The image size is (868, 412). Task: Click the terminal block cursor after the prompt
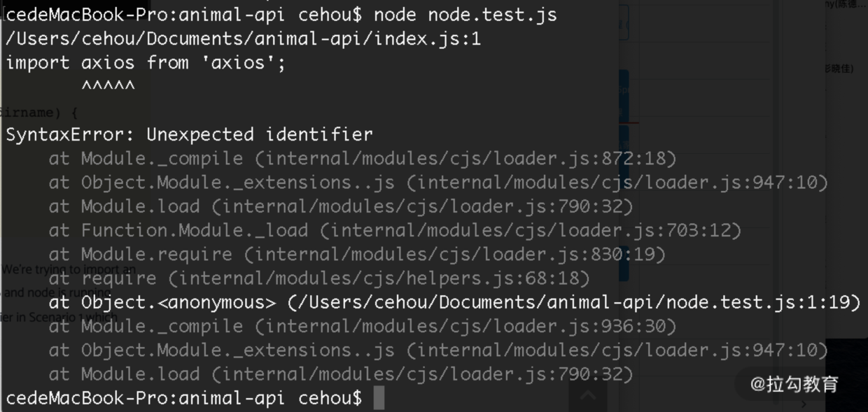[379, 398]
